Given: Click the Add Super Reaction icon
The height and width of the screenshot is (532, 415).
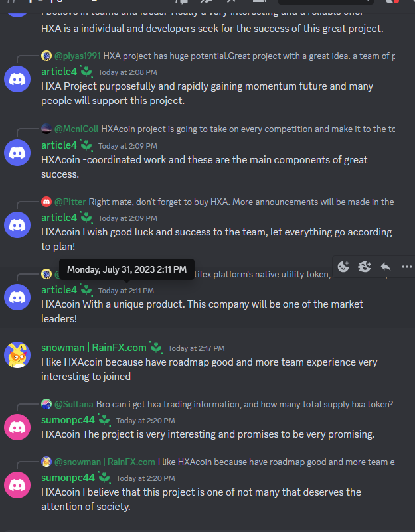Looking at the screenshot, I should pos(365,267).
